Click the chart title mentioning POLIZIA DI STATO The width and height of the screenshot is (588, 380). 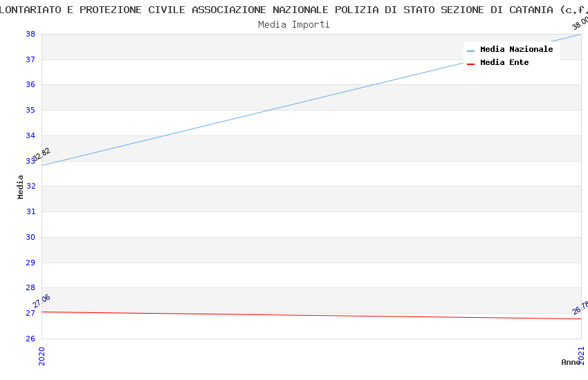click(294, 10)
